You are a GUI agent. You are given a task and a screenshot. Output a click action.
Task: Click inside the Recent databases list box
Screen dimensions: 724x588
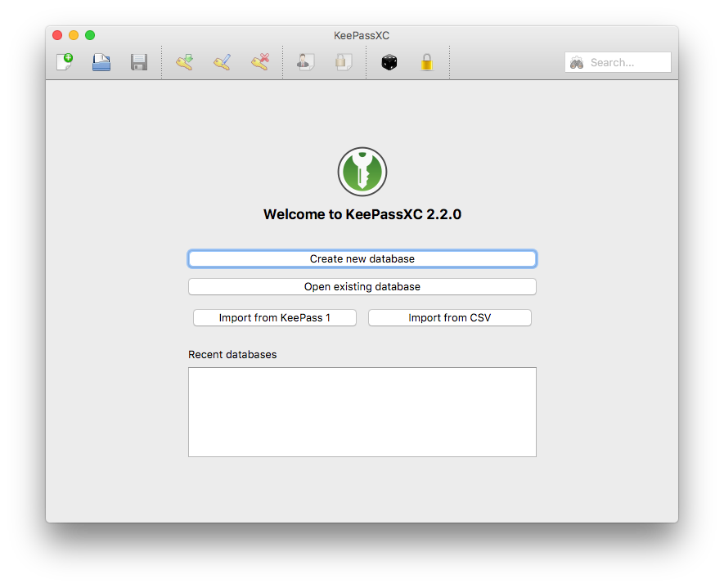coord(362,412)
